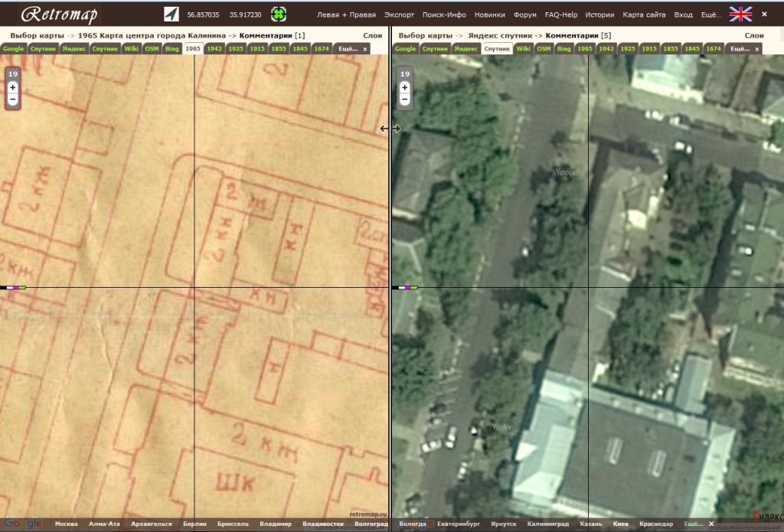Click the Retromap logo

click(x=59, y=15)
